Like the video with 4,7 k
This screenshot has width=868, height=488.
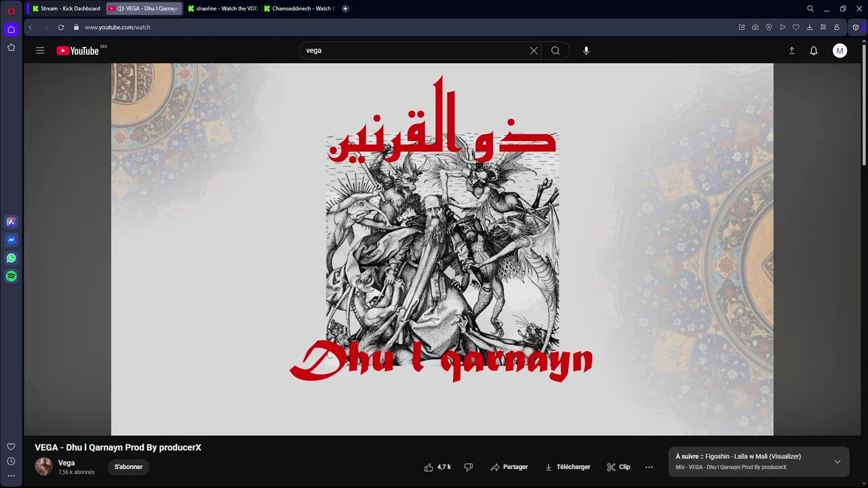437,467
